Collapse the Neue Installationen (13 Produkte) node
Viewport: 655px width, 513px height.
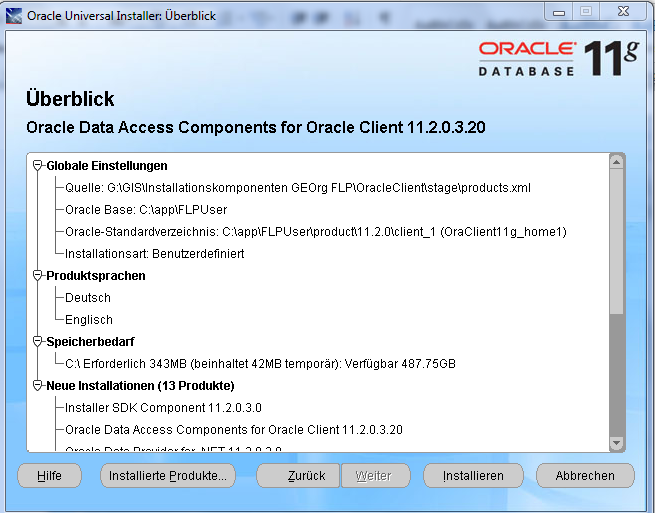(38, 385)
